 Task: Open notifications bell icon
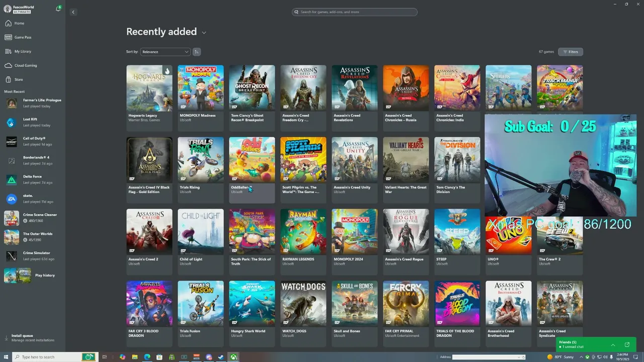[x=58, y=9]
